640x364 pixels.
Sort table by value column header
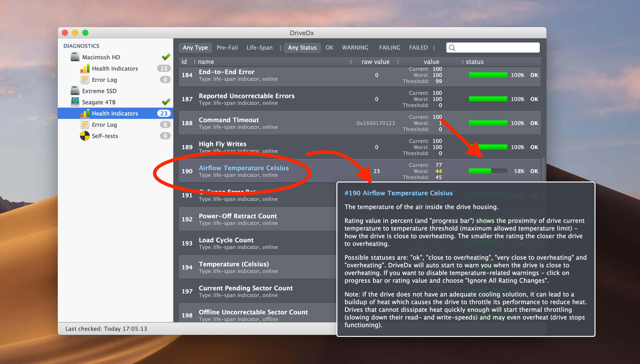(431, 62)
